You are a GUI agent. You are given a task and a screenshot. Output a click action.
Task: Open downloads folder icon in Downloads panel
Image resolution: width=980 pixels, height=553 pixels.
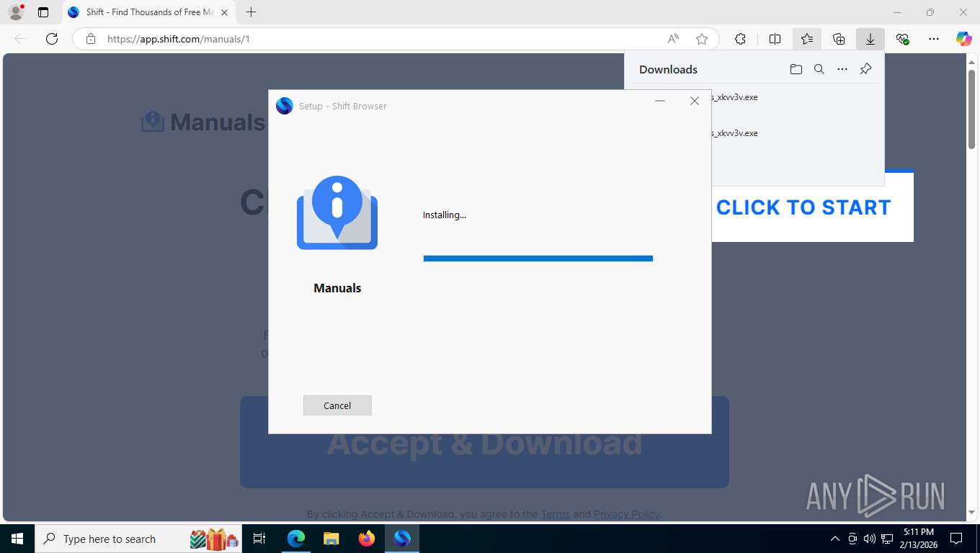click(796, 69)
